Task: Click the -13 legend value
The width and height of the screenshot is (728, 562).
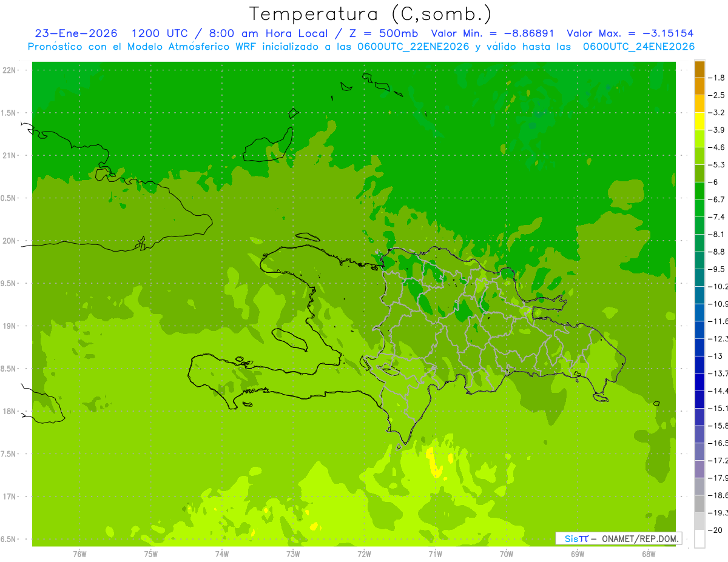Action: coord(715,356)
